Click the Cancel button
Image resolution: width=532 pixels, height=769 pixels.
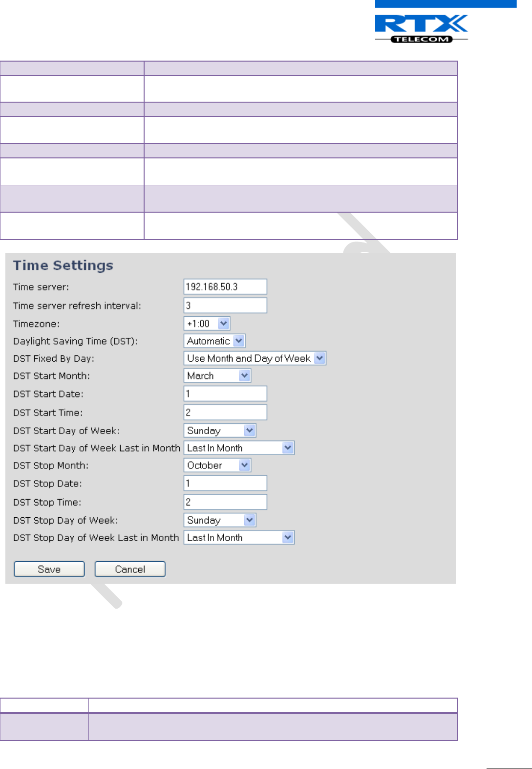[x=130, y=569]
